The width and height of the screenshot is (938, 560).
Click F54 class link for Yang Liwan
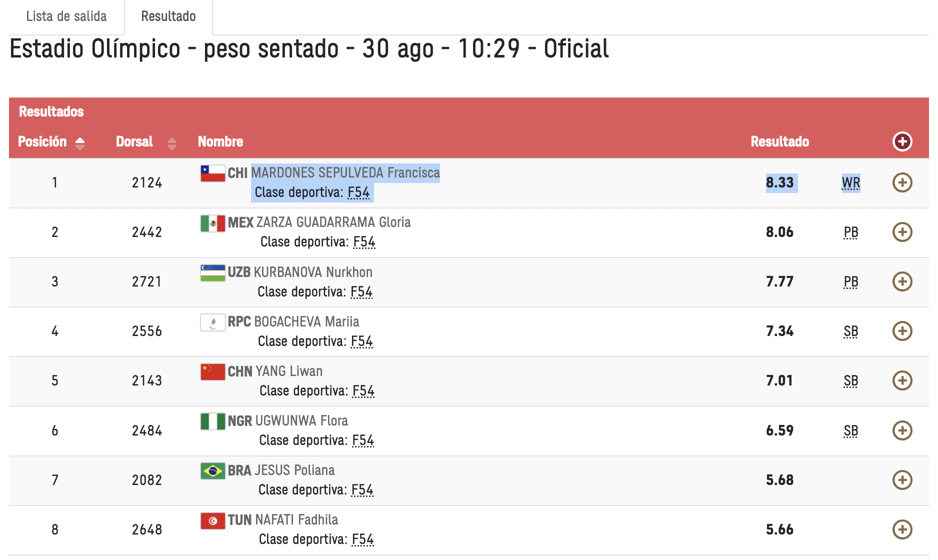[x=363, y=391]
